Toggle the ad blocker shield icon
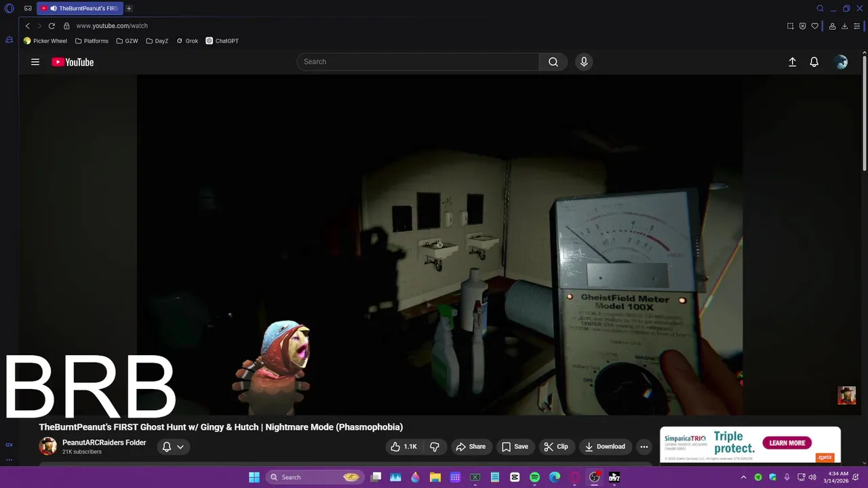 [802, 26]
